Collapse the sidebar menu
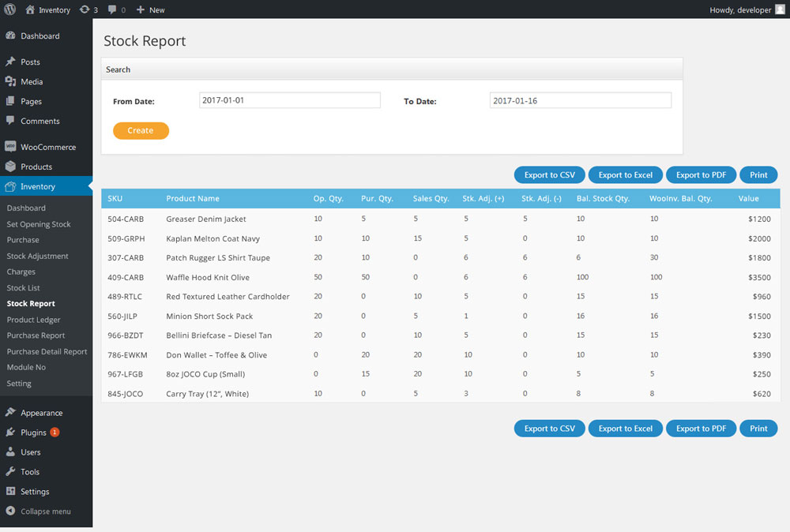The width and height of the screenshot is (790, 532). click(x=38, y=511)
